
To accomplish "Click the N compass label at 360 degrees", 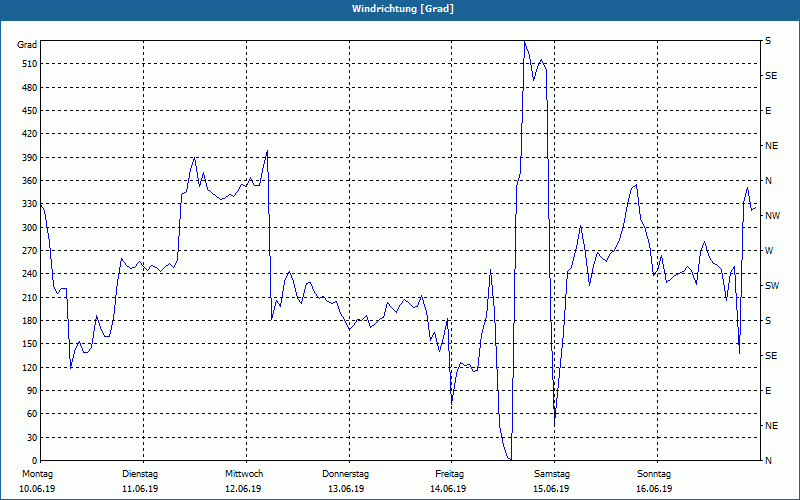I will pos(768,181).
